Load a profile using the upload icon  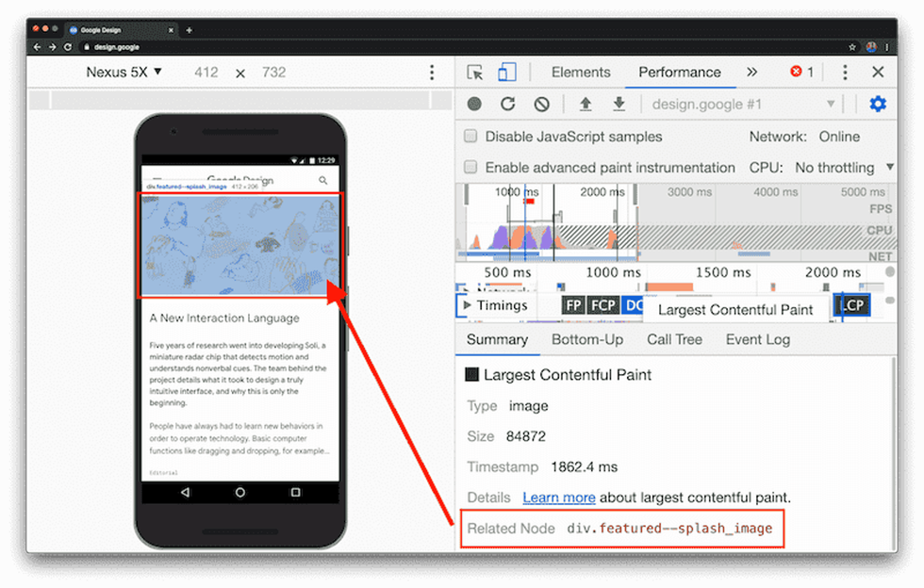(x=585, y=104)
